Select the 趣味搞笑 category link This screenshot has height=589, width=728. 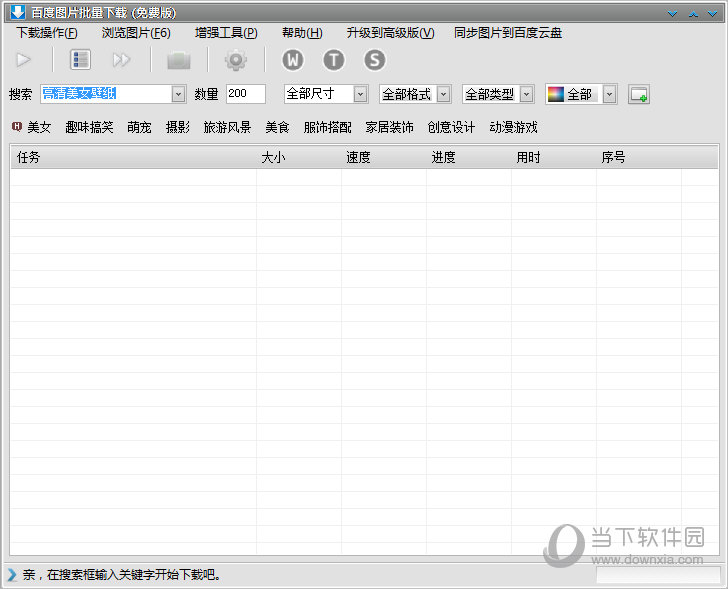pos(89,127)
